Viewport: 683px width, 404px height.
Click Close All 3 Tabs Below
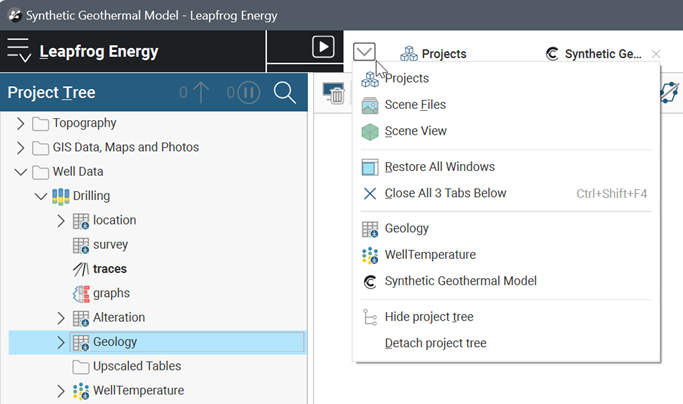click(445, 193)
